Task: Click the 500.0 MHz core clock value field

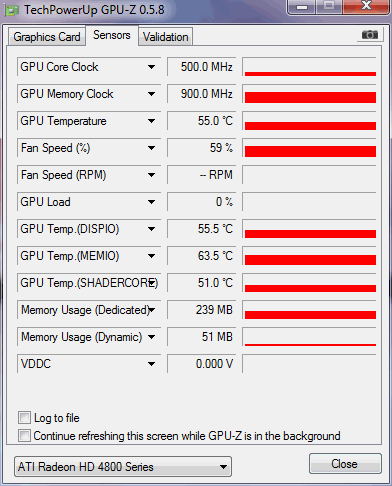Action: 202,67
